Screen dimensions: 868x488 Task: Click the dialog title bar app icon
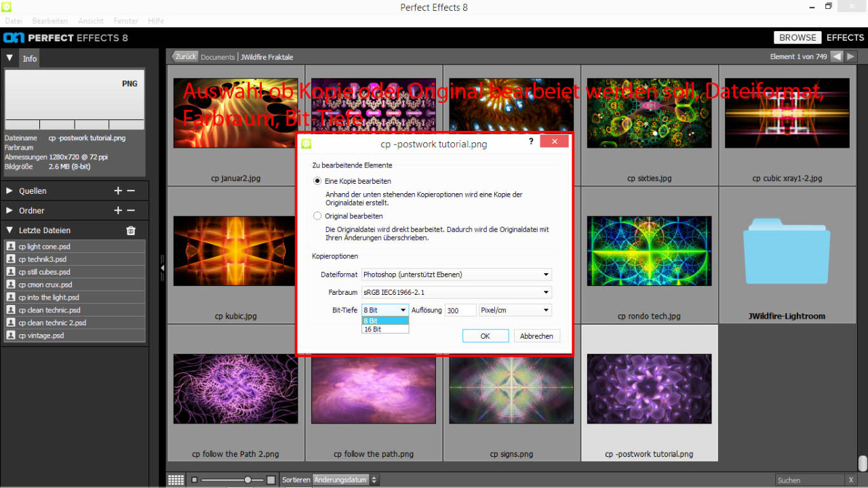point(306,144)
